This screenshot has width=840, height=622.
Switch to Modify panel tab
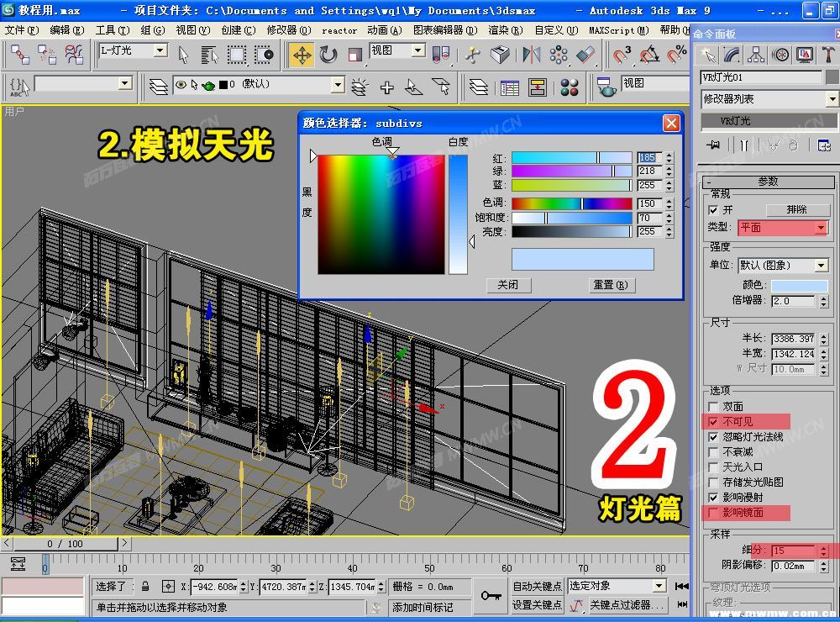tap(732, 55)
